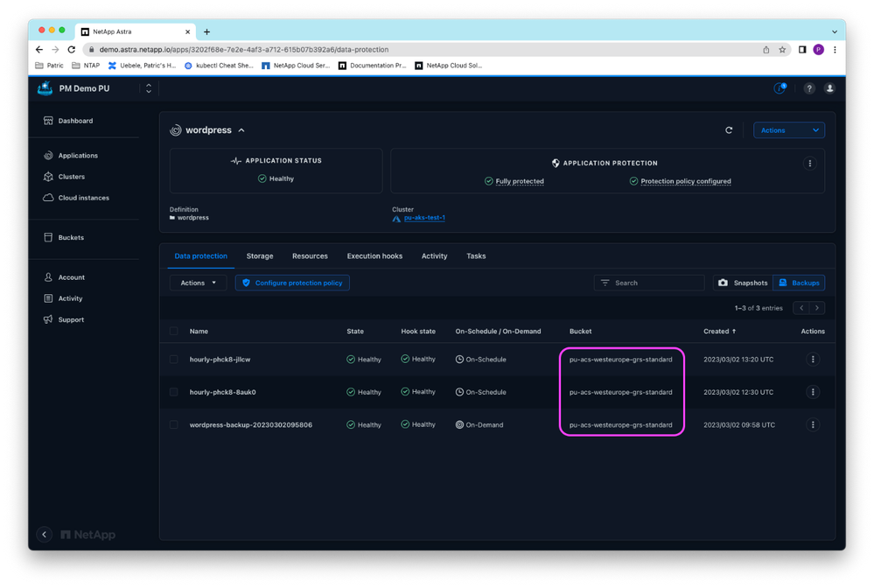Switch to the Storage tab

coord(260,256)
